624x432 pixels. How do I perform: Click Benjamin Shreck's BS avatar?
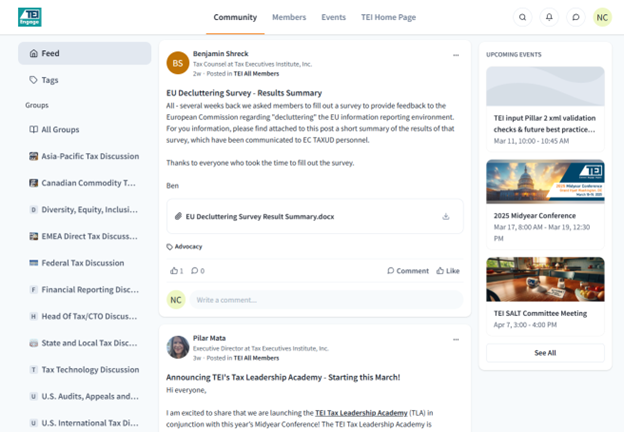click(177, 63)
